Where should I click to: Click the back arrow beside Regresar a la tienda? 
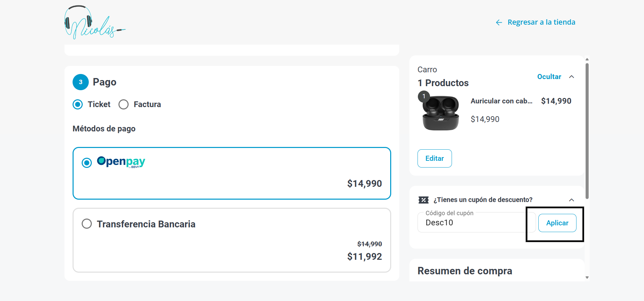coord(499,23)
